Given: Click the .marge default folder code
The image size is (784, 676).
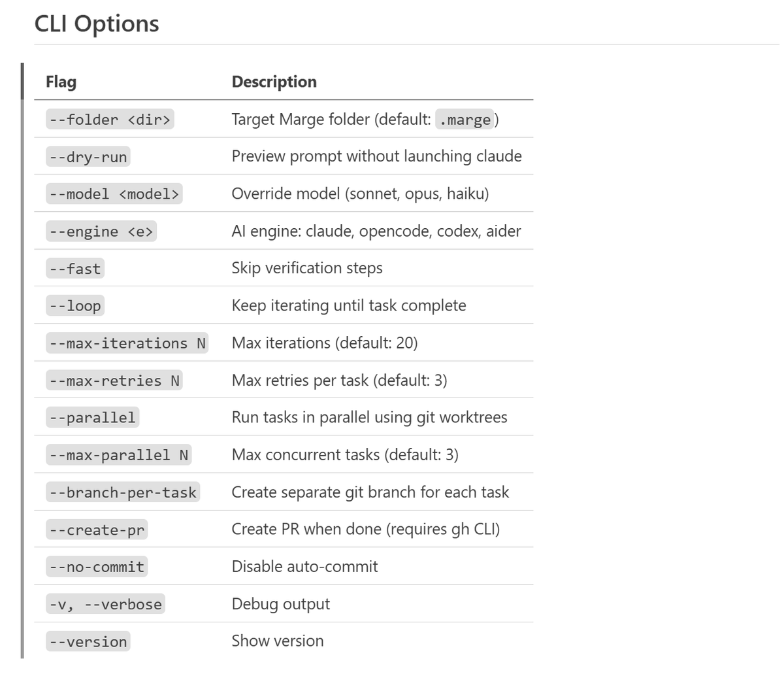Looking at the screenshot, I should [x=465, y=120].
